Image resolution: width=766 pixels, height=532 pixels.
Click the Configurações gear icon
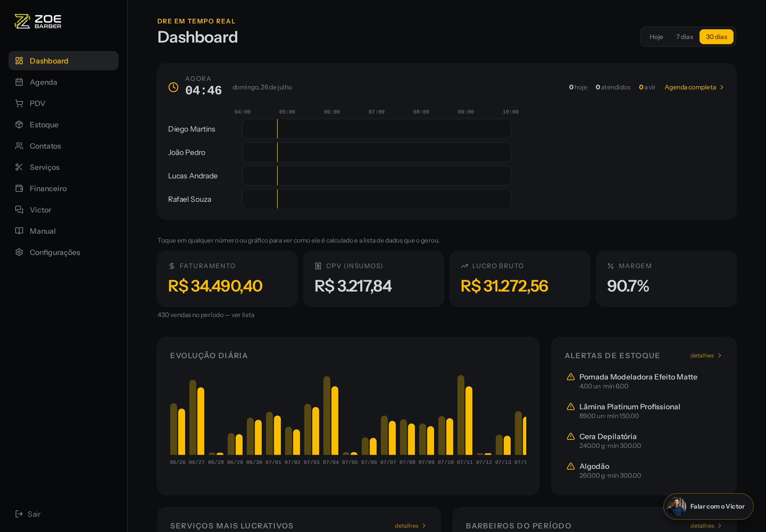(x=19, y=253)
